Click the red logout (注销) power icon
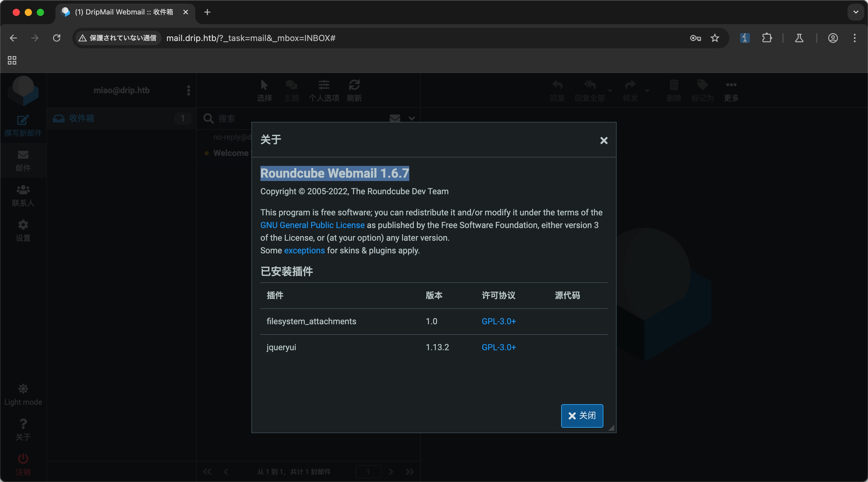This screenshot has width=868, height=482. (x=23, y=459)
